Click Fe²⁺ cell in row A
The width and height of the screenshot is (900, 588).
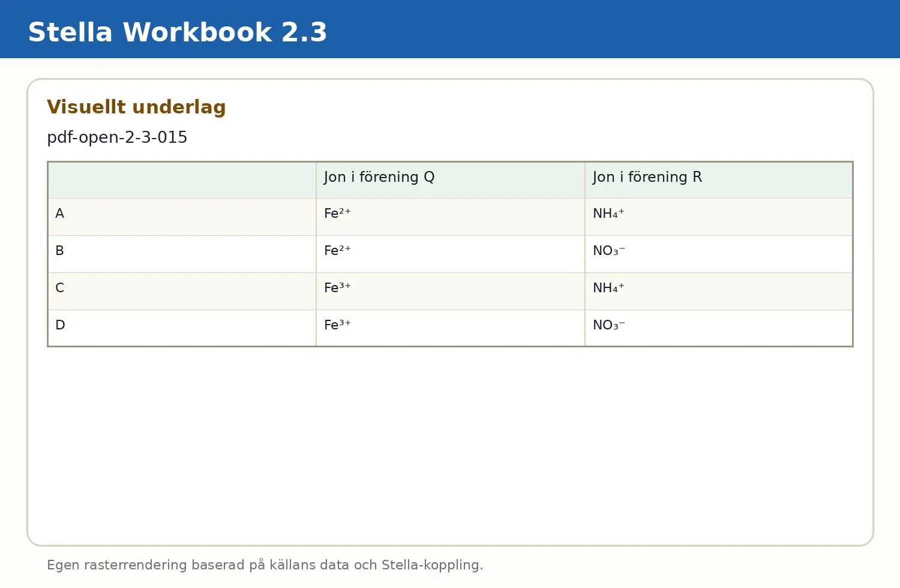[x=451, y=217]
